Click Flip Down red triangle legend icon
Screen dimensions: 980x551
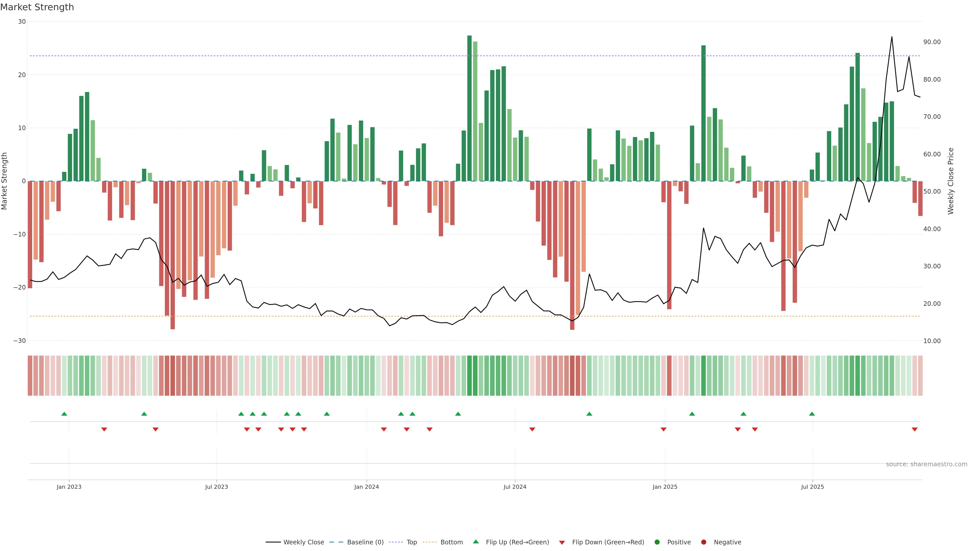[562, 542]
